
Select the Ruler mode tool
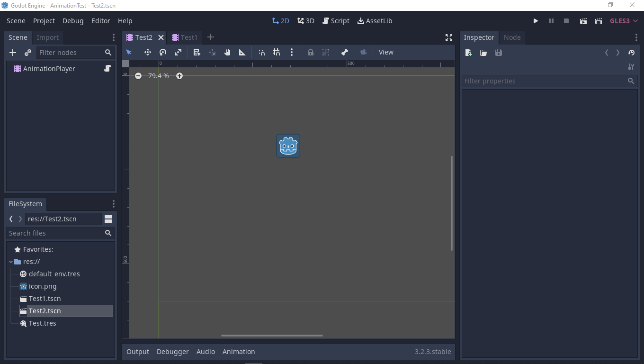point(242,52)
